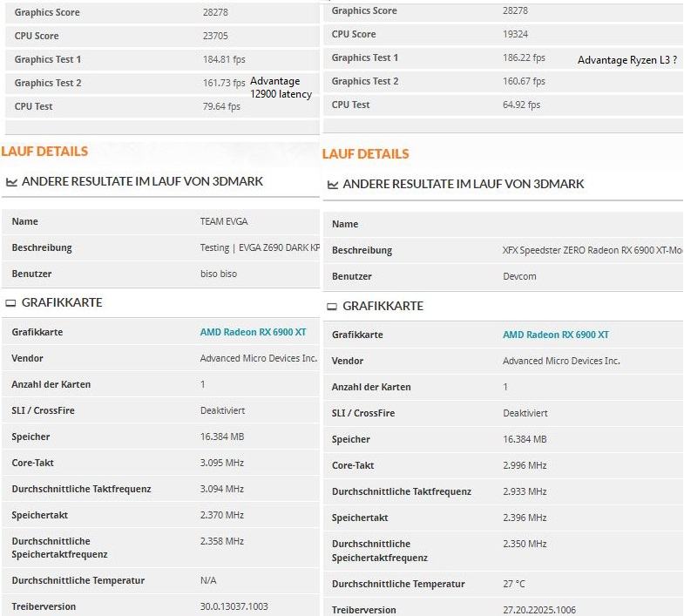Select right LAUF DETAILS heading
Viewport: 684px width, 616px height.
coord(366,154)
